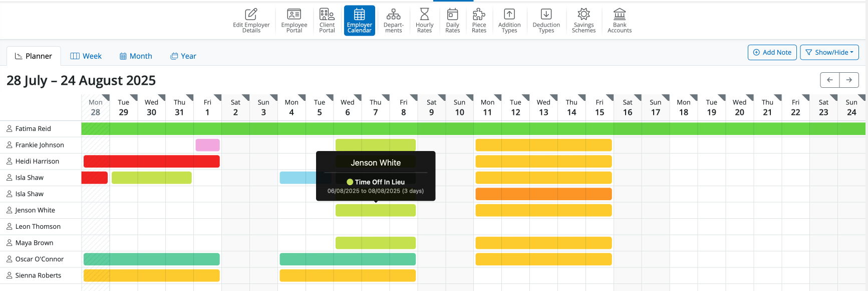Open the Employee Portal icon
868x291 pixels.
click(294, 21)
